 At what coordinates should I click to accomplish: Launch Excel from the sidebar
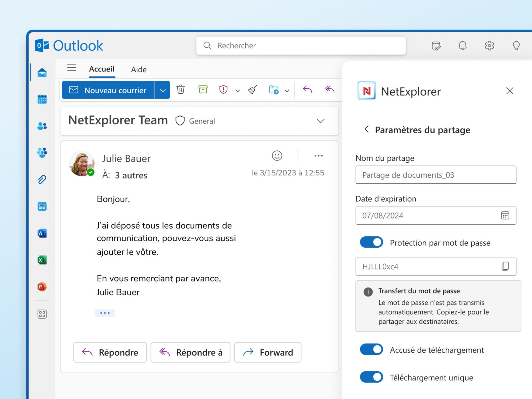[x=42, y=260]
